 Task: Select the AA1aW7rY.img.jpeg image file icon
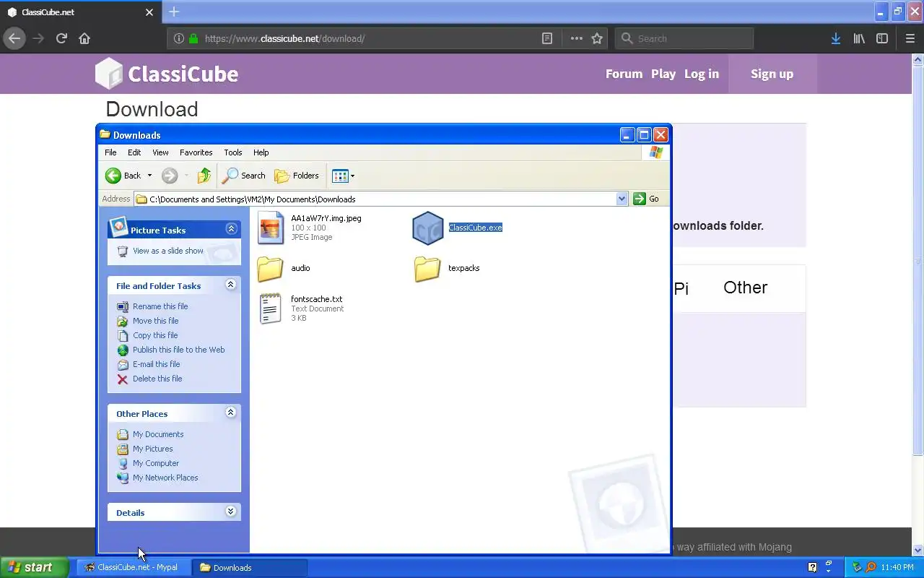(271, 228)
